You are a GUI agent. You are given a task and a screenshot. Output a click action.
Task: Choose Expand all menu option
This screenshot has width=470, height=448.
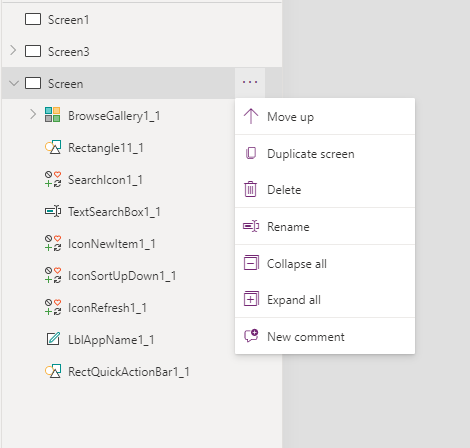(325, 300)
